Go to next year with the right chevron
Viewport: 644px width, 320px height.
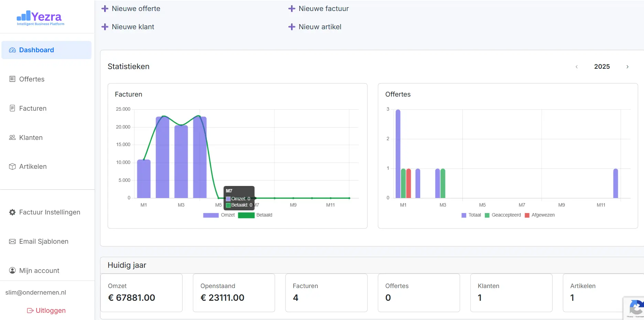(x=627, y=66)
